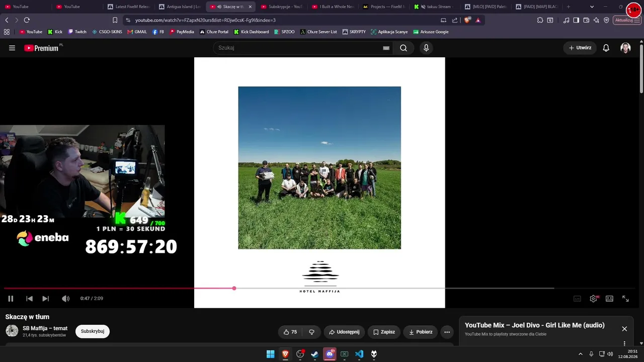This screenshot has height=362, width=644.
Task: Open Twitch bookmark
Action: point(77,32)
